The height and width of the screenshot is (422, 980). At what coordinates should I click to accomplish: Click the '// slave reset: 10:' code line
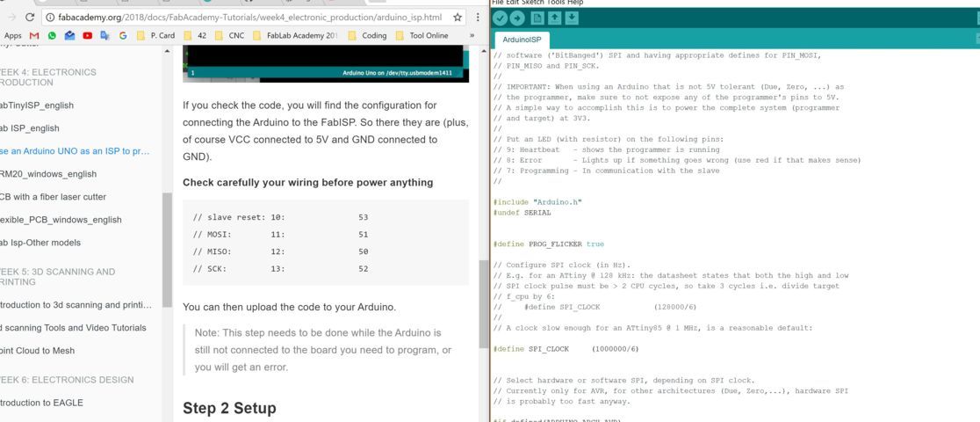281,217
